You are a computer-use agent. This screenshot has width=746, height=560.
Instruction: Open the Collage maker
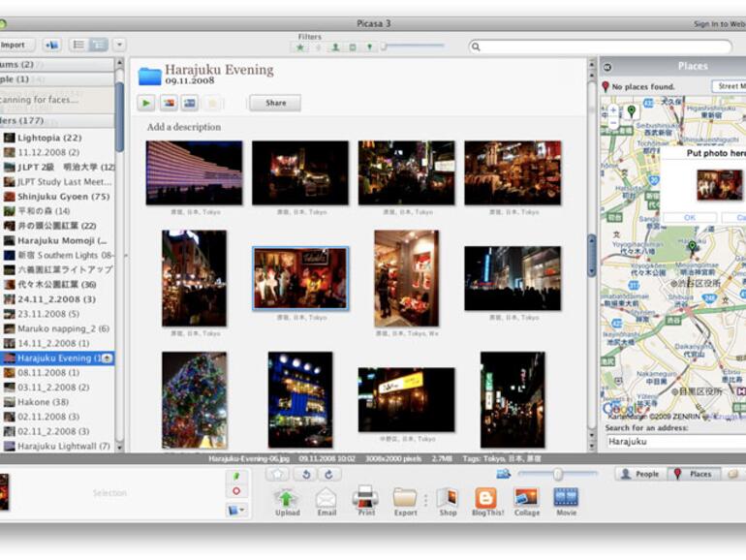pyautogui.click(x=527, y=498)
